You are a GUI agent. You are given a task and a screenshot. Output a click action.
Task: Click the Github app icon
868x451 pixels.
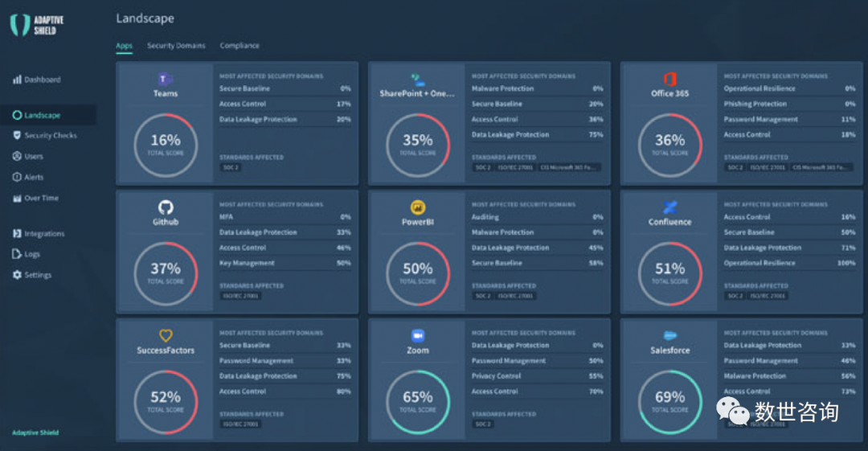(x=166, y=207)
